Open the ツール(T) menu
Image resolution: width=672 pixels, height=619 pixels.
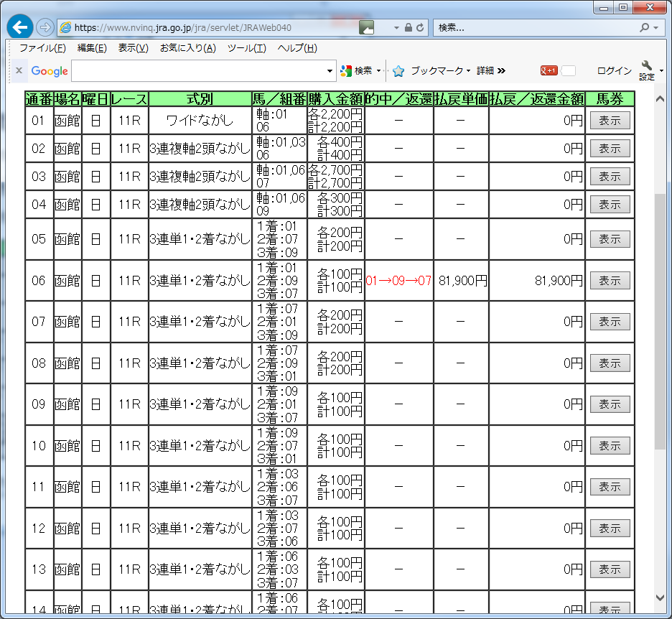(246, 48)
